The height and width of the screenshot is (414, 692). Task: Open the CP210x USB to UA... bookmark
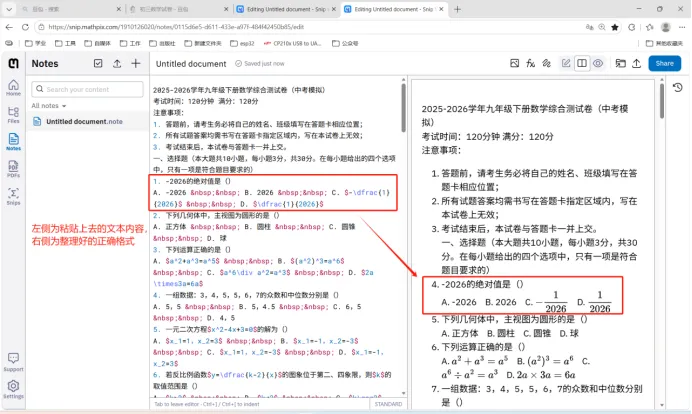(x=293, y=43)
